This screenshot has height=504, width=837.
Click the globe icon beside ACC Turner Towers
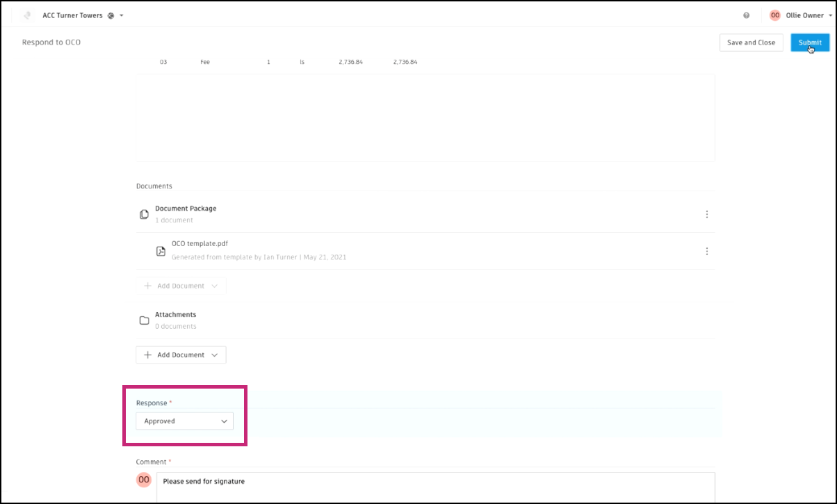tap(111, 15)
